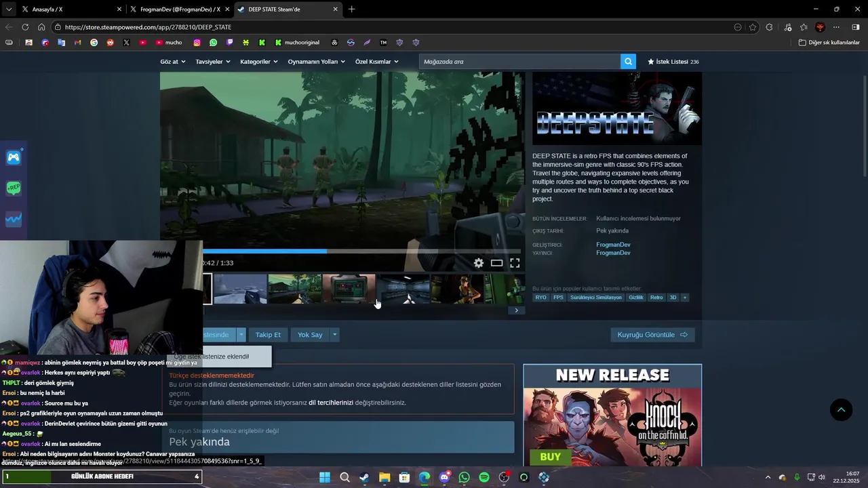Open Steam from the Windows taskbar
The height and width of the screenshot is (488, 868).
pos(364,477)
